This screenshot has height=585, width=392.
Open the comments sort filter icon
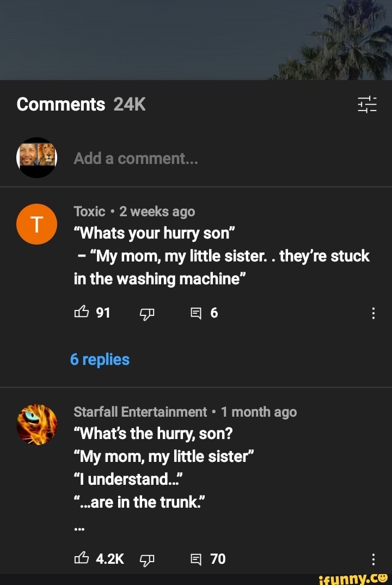click(366, 104)
